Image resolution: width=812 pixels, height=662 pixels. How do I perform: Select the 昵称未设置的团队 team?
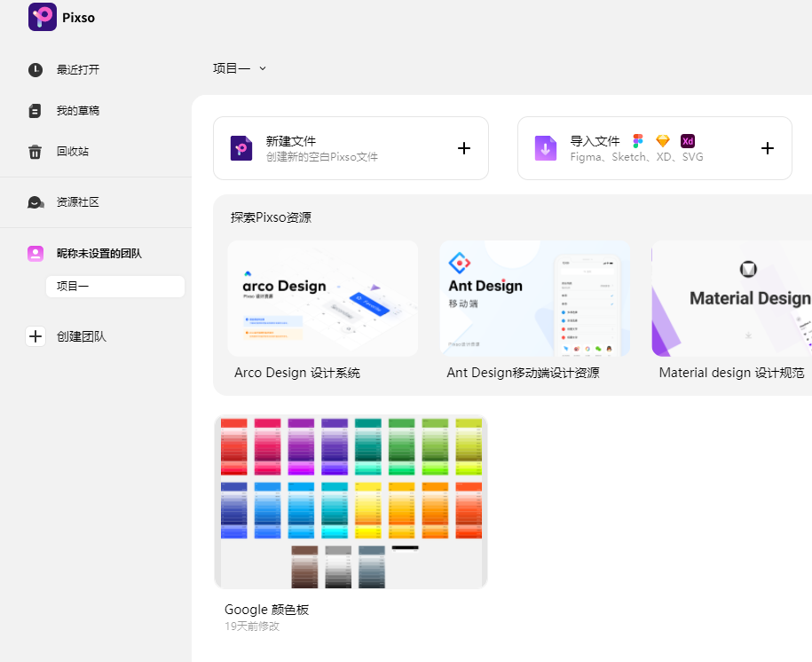(x=99, y=253)
